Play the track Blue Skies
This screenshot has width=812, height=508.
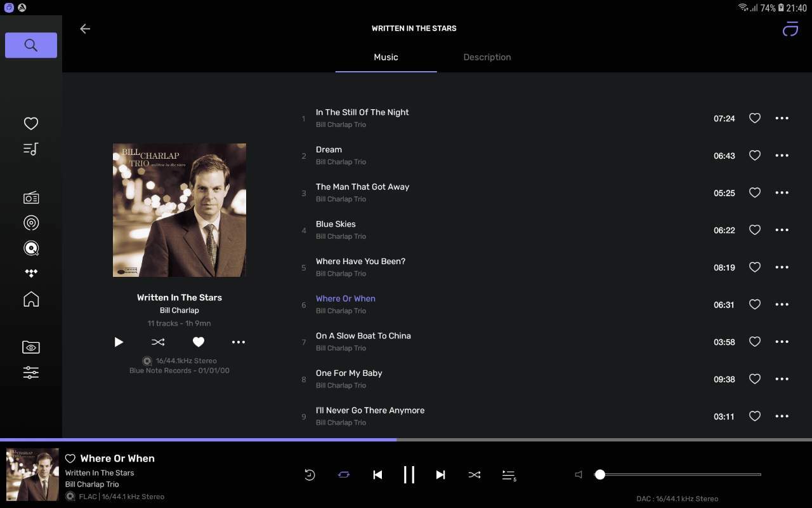(336, 224)
